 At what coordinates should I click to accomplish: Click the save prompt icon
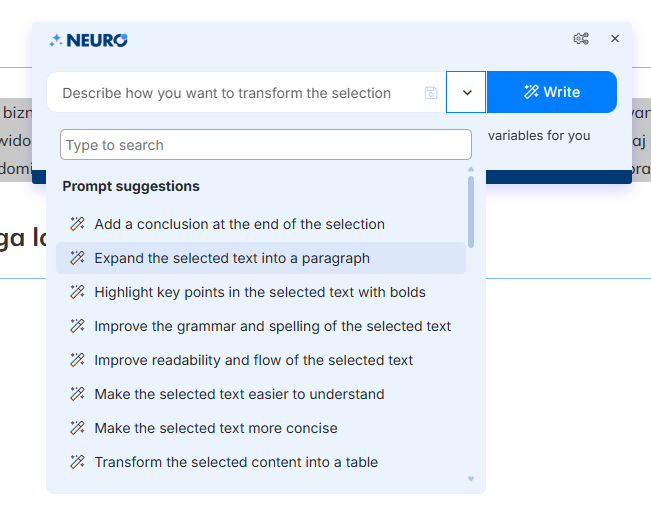[x=431, y=93]
